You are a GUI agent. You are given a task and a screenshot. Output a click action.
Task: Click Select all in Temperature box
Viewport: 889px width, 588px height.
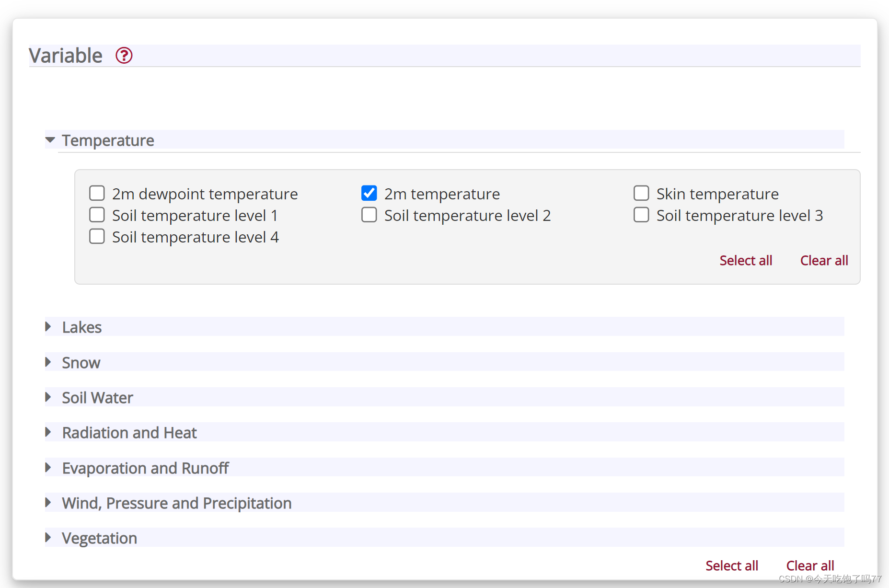pos(746,260)
